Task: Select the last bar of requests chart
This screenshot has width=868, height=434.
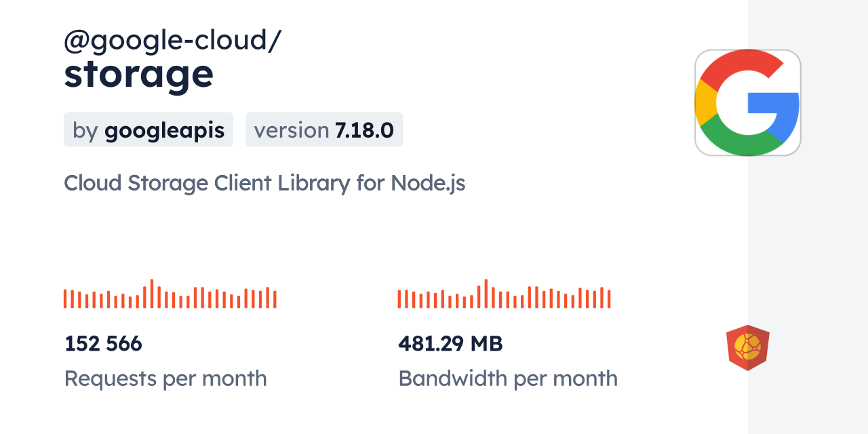Action: [x=275, y=299]
